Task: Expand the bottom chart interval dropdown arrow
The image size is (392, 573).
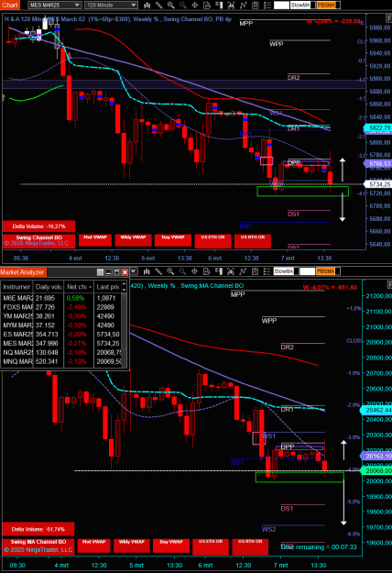Action: pyautogui.click(x=134, y=271)
